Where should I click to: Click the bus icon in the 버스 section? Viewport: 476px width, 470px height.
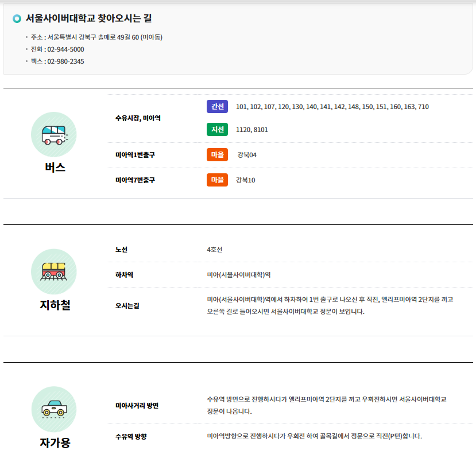point(54,134)
